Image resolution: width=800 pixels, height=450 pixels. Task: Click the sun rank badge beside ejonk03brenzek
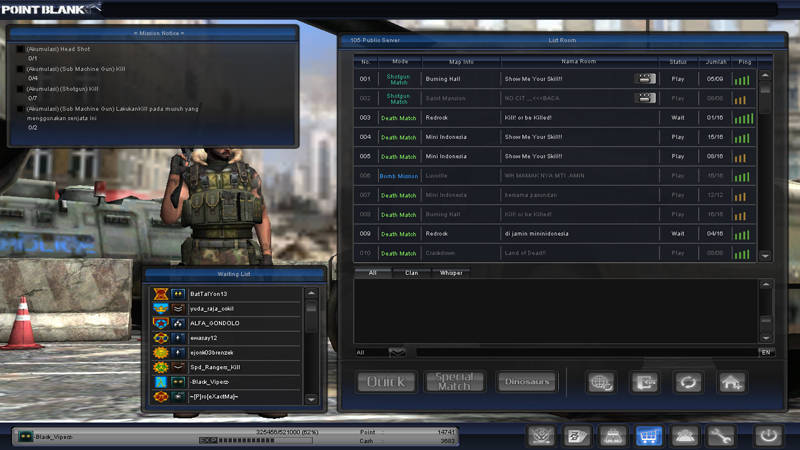coord(161,353)
